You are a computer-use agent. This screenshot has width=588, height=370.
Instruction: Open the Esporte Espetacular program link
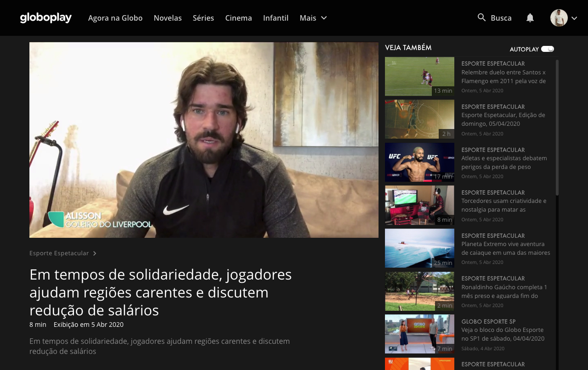[59, 253]
